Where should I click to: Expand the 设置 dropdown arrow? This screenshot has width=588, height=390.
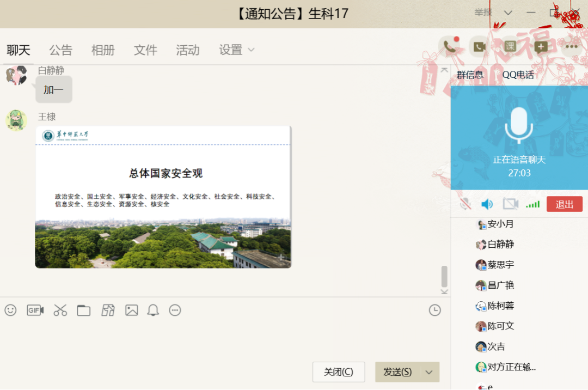[x=251, y=50]
